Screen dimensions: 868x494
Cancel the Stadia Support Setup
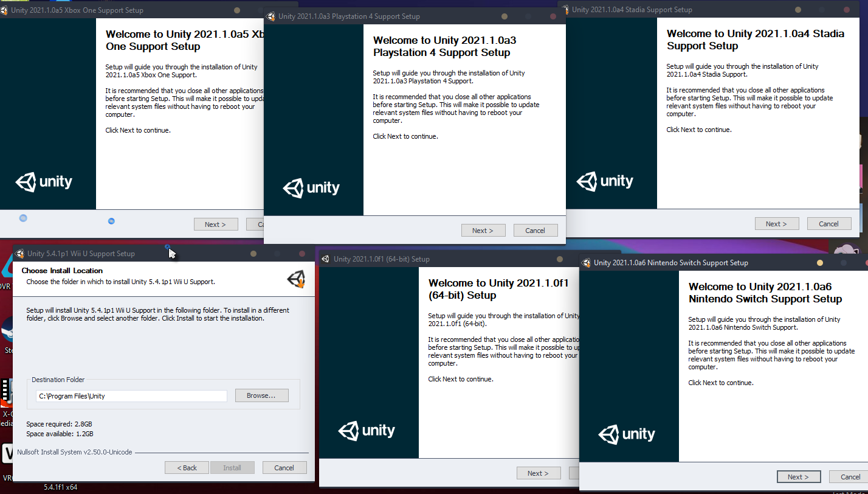829,224
